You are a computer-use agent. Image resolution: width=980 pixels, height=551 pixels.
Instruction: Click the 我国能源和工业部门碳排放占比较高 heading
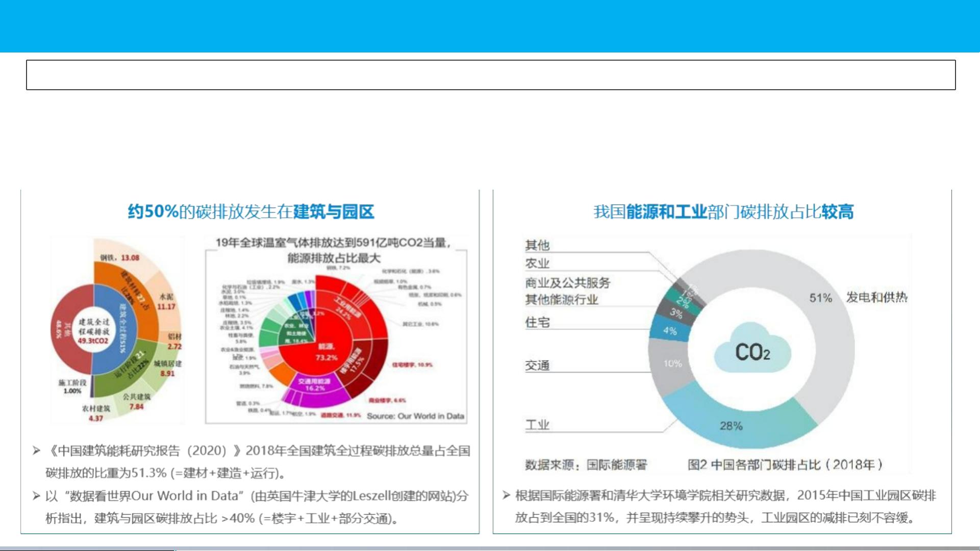[723, 212]
